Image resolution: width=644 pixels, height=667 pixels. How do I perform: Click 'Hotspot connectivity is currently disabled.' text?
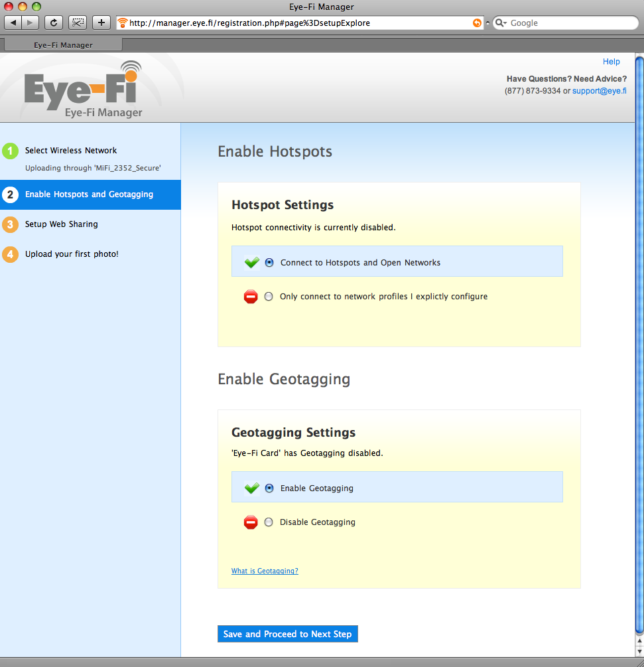click(x=313, y=228)
